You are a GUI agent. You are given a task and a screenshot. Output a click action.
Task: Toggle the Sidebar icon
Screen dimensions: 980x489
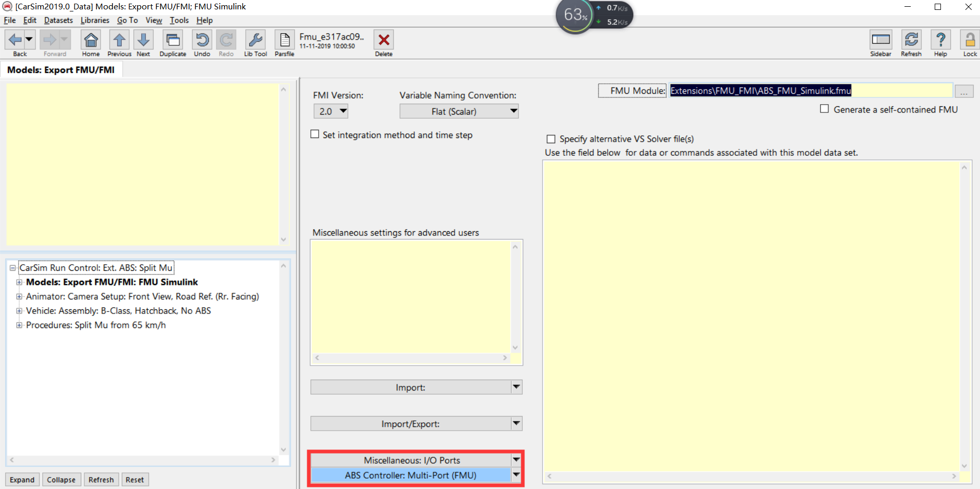click(881, 40)
